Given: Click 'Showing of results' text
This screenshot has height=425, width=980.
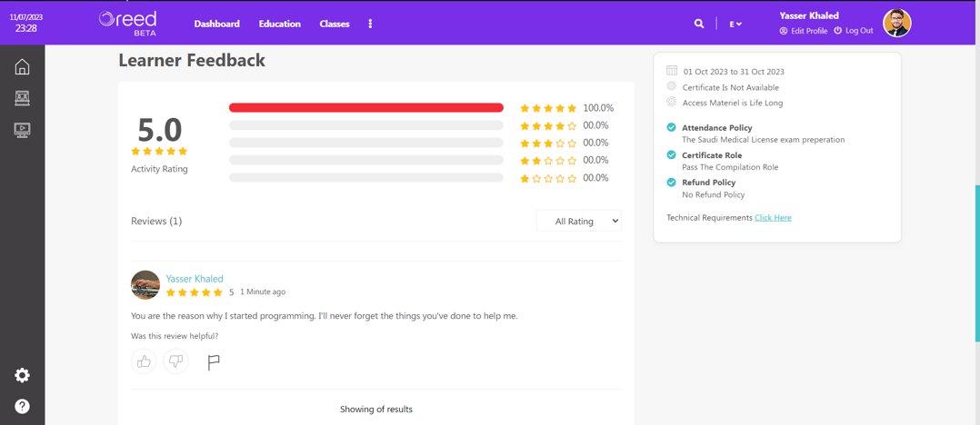Looking at the screenshot, I should click(376, 410).
